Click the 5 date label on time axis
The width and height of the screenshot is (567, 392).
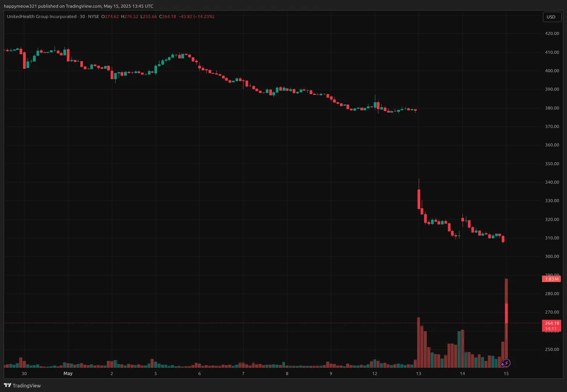click(156, 374)
